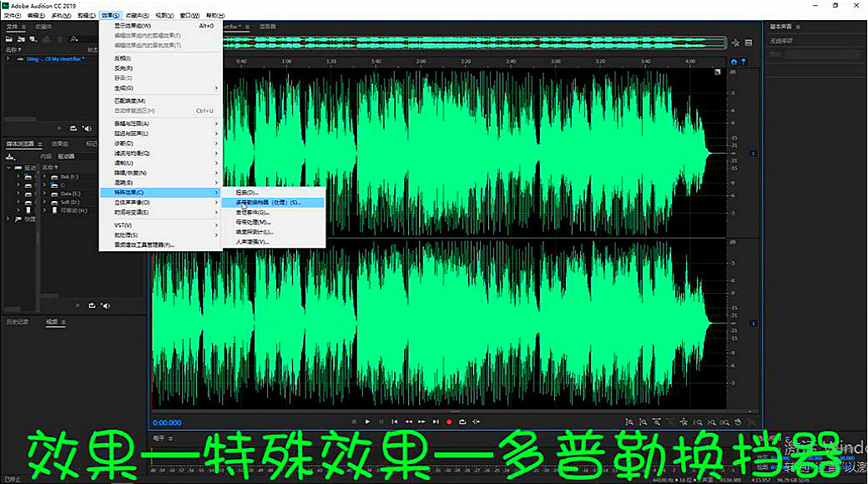The width and height of the screenshot is (868, 484).
Task: Click the rewind transport icon
Action: (408, 422)
